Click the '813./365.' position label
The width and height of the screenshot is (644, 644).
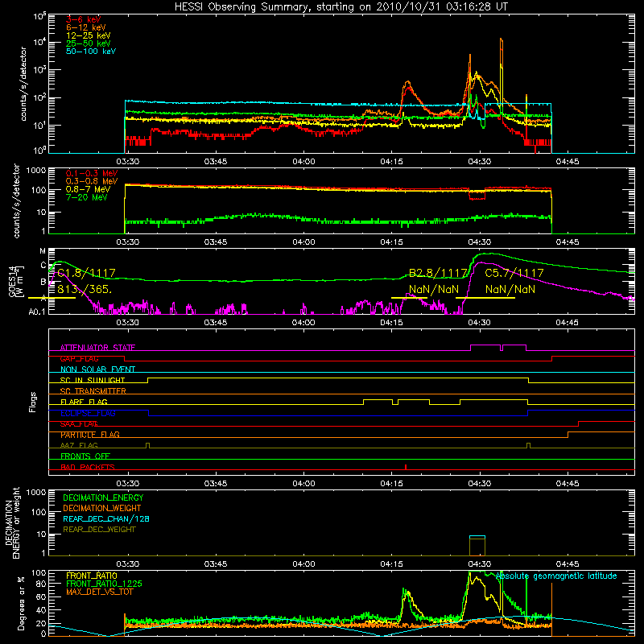pyautogui.click(x=85, y=289)
